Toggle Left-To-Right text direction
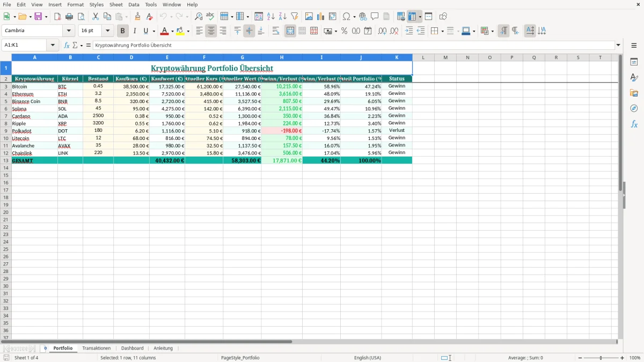 click(x=503, y=31)
